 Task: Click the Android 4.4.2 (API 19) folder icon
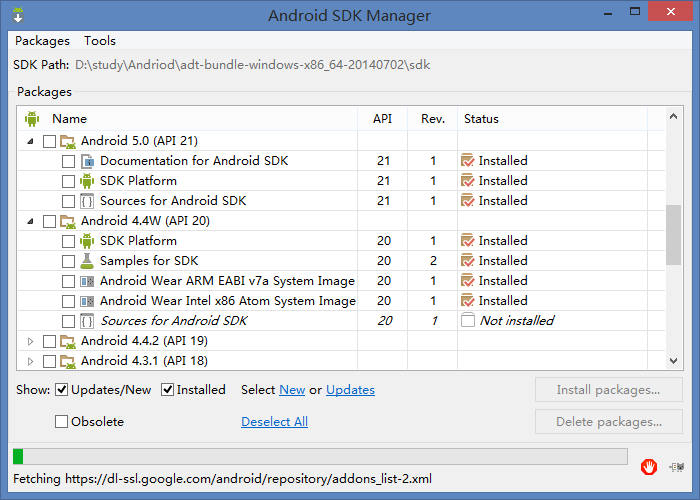pyautogui.click(x=68, y=342)
